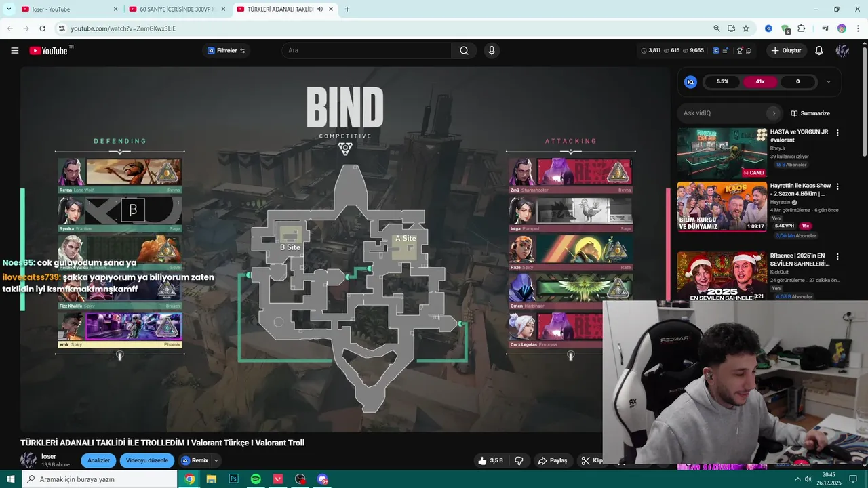Close the 60 SANİYE tab
The height and width of the screenshot is (488, 868).
[223, 9]
